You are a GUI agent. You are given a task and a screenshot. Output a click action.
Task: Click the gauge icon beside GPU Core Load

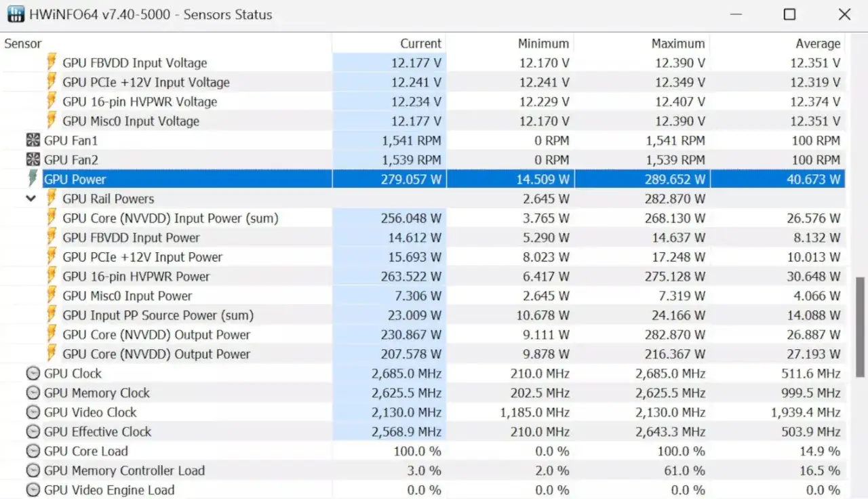click(33, 452)
